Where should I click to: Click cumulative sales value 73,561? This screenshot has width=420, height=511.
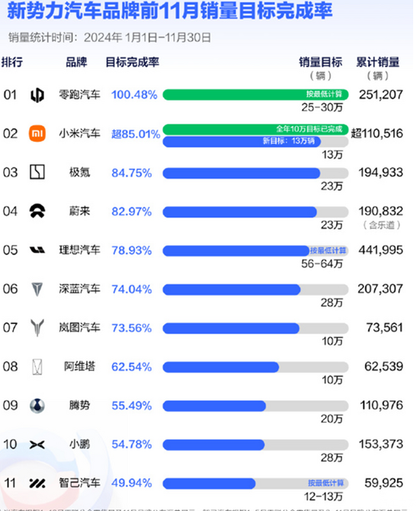(x=385, y=327)
